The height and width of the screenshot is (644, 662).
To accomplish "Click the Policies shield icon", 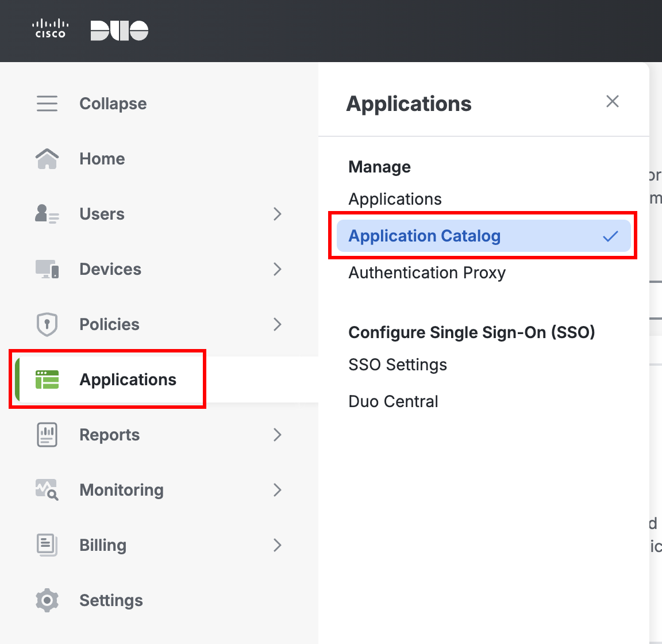I will pos(47,324).
